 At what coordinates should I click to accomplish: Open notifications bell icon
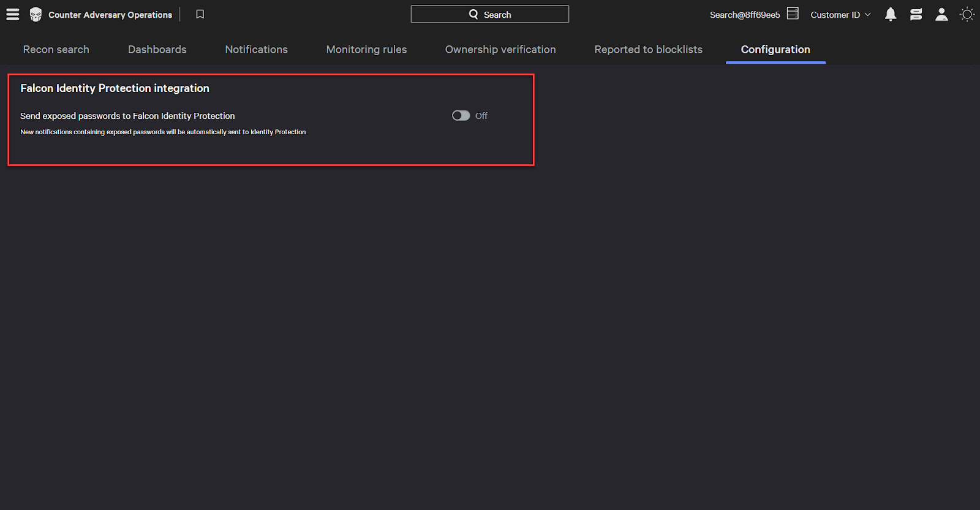891,15
